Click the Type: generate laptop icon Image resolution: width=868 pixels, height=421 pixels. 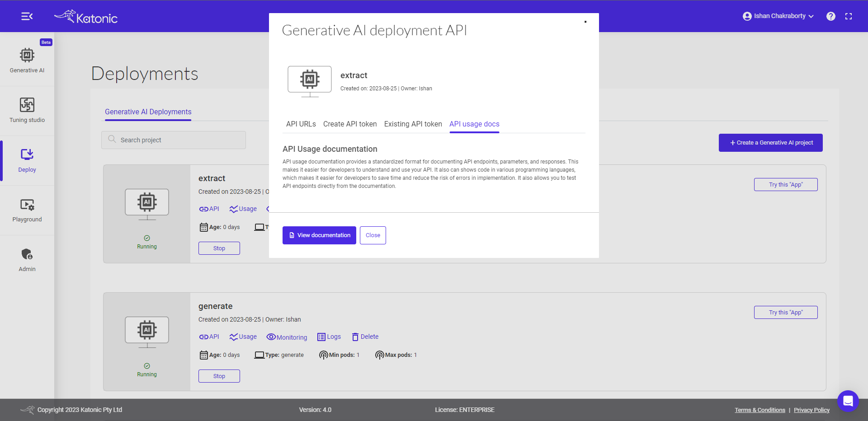point(259,355)
